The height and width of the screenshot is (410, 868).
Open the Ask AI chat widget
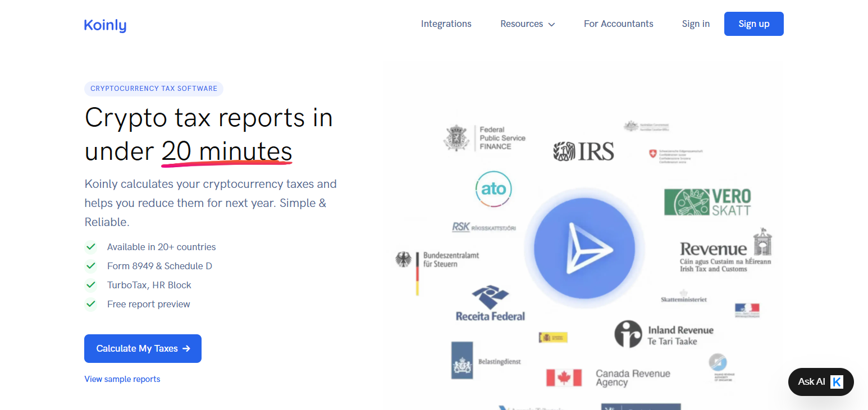click(821, 382)
